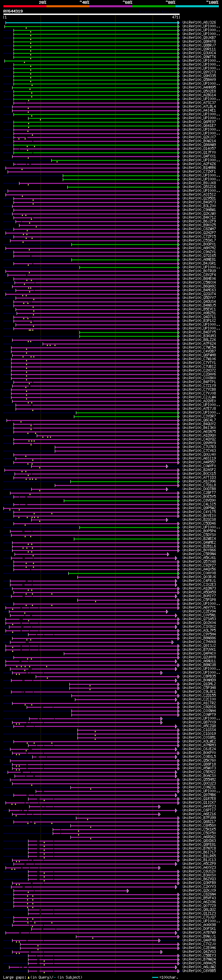Click label UniRef100_A4HH95
The image size is (222, 980).
pyautogui.click(x=199, y=88)
